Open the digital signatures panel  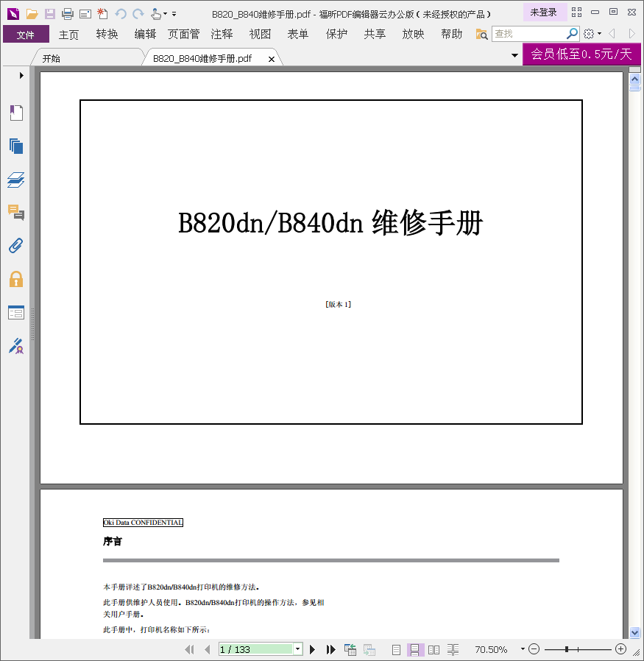coord(16,346)
